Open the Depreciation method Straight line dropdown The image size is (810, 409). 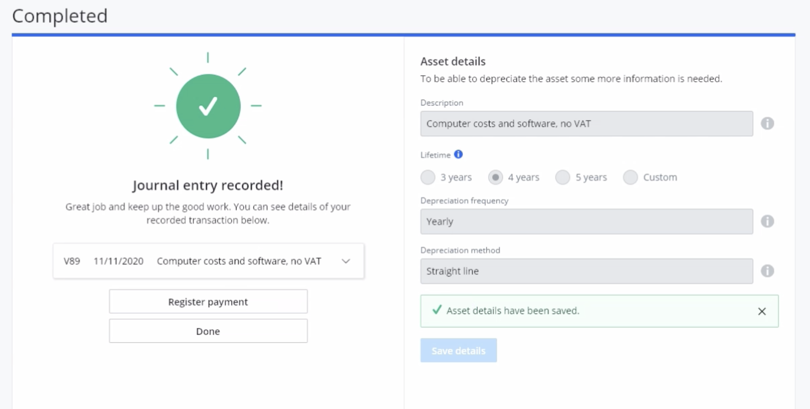click(x=586, y=270)
